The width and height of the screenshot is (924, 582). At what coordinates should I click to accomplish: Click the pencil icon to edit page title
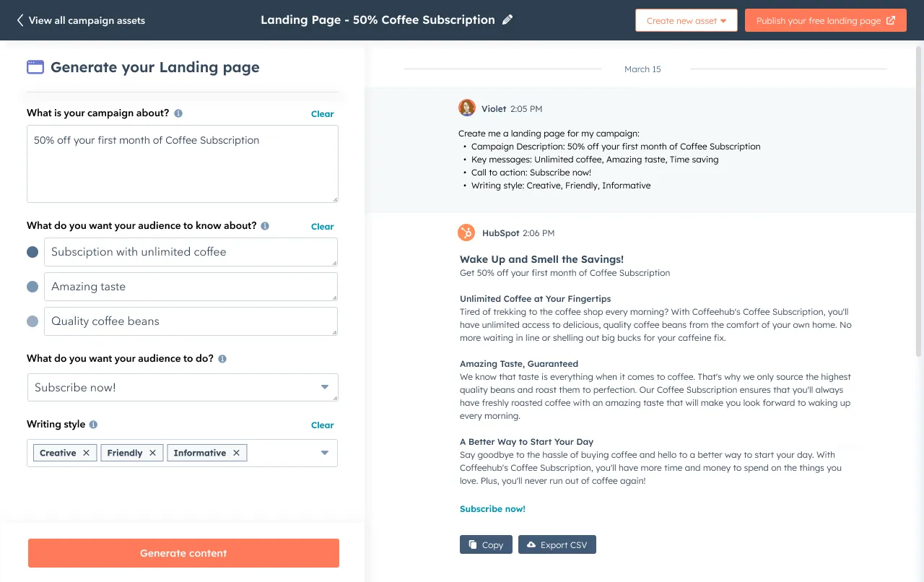[x=507, y=20]
